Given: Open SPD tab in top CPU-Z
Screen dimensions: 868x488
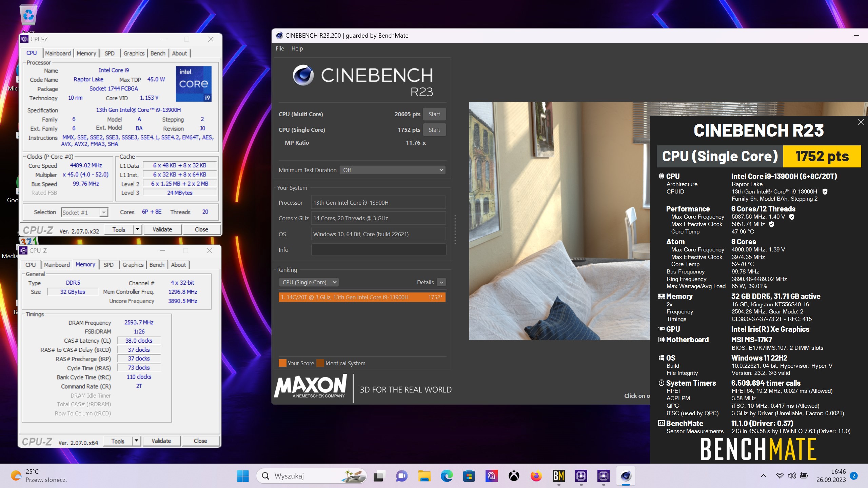Looking at the screenshot, I should tap(110, 53).
